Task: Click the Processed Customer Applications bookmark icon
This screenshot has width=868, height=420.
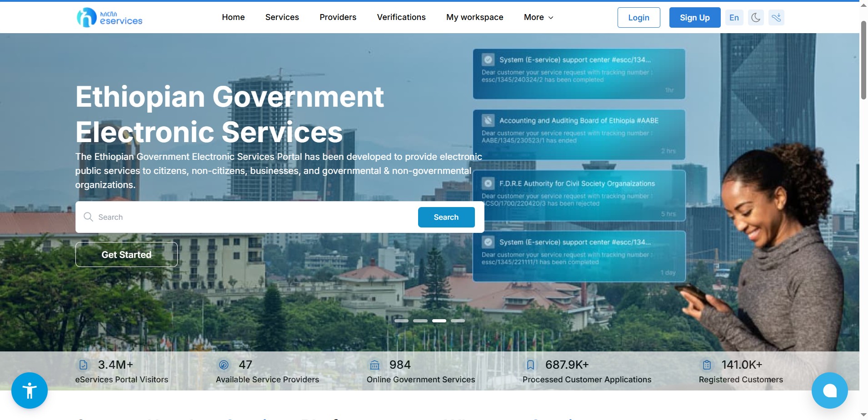Action: (x=530, y=365)
